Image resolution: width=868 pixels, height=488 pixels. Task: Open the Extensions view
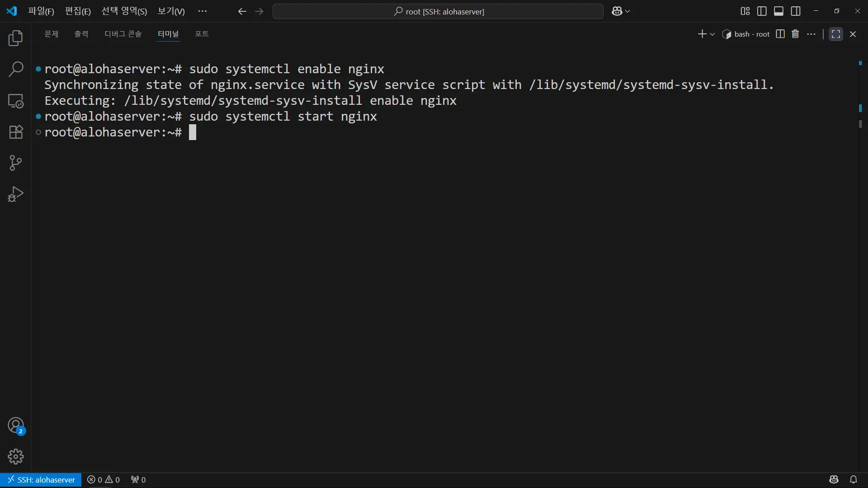[16, 132]
